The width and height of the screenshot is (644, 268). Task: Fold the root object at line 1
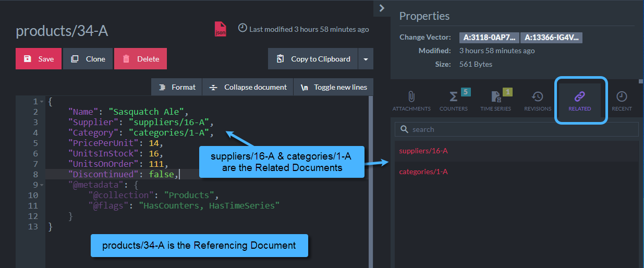pos(41,102)
